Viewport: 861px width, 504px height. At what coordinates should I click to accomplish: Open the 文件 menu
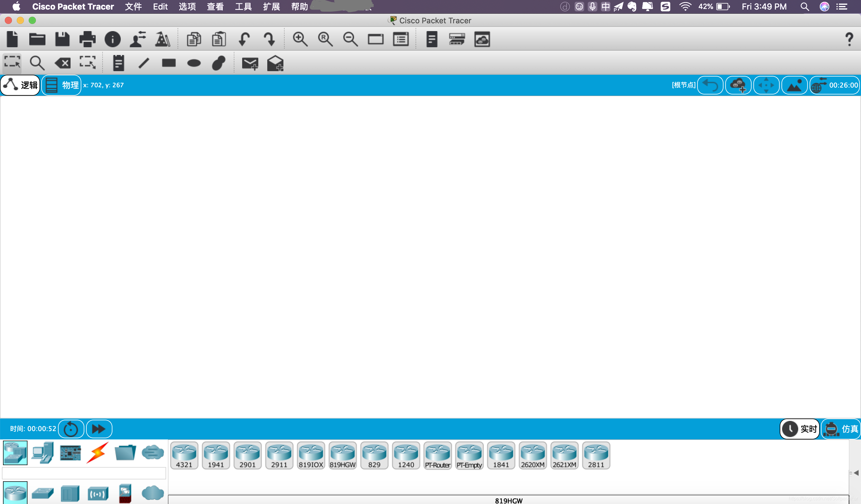point(133,7)
